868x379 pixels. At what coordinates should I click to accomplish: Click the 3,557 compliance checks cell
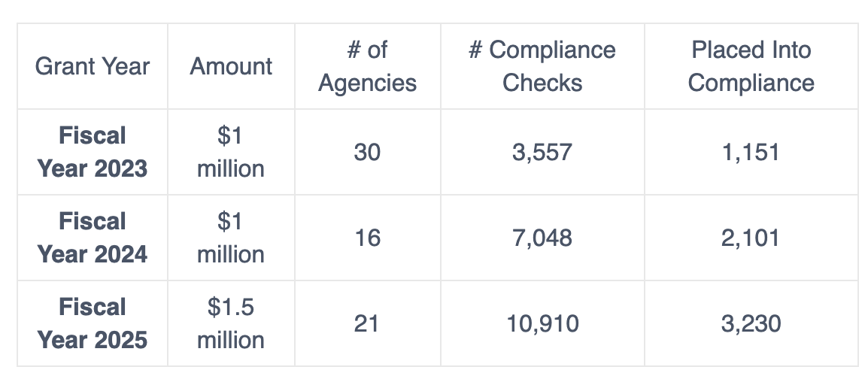click(542, 153)
